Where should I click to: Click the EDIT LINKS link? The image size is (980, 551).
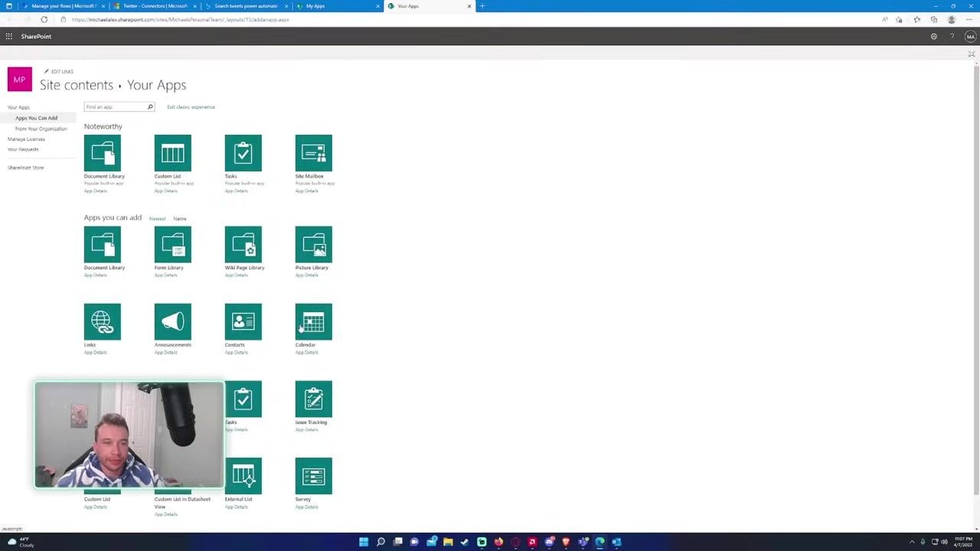click(59, 72)
